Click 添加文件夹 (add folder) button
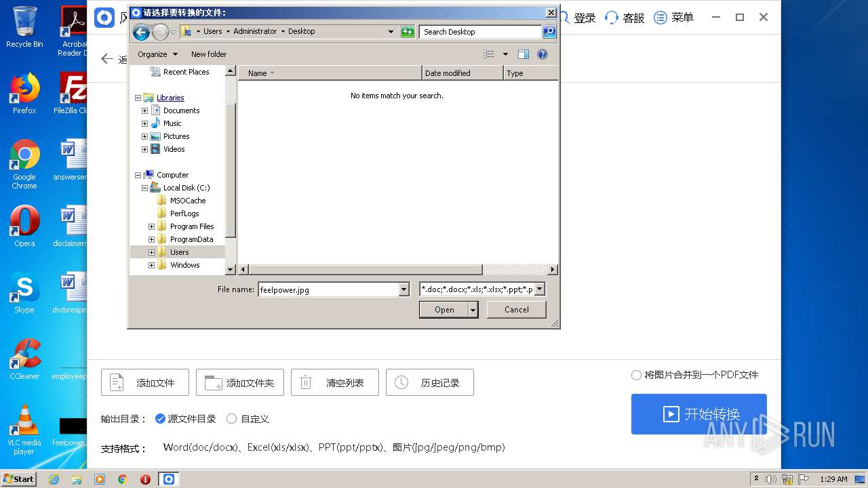 [240, 382]
